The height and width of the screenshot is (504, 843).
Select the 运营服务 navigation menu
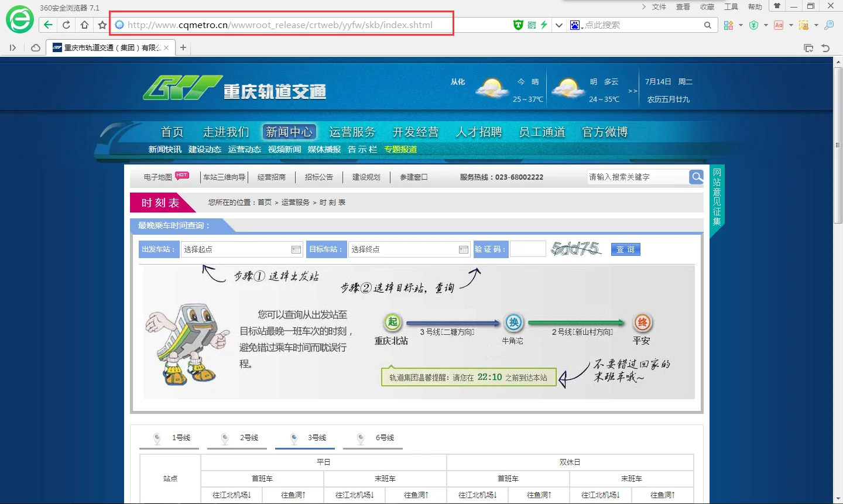(x=352, y=132)
